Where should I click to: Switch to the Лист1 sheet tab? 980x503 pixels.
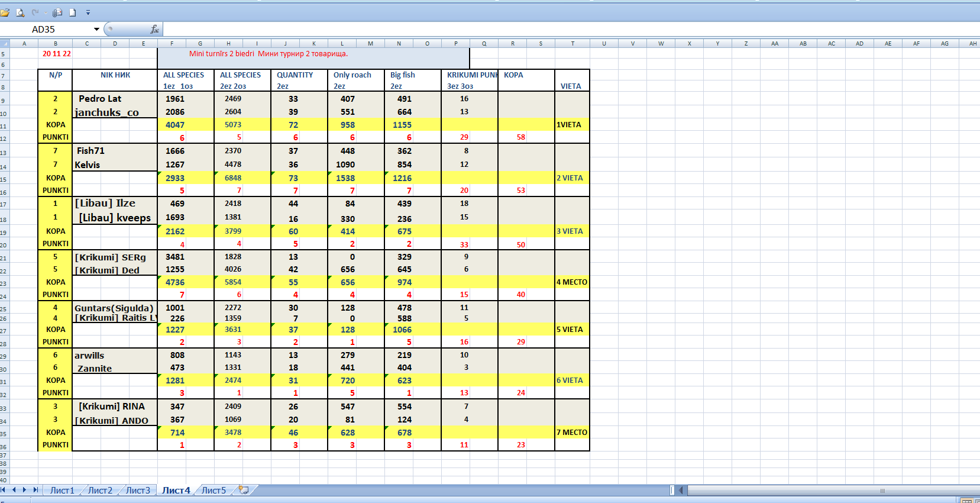62,490
